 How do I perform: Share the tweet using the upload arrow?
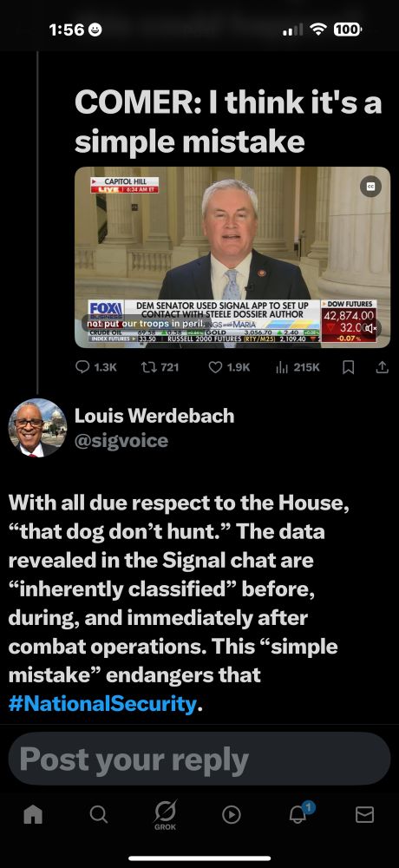[382, 367]
